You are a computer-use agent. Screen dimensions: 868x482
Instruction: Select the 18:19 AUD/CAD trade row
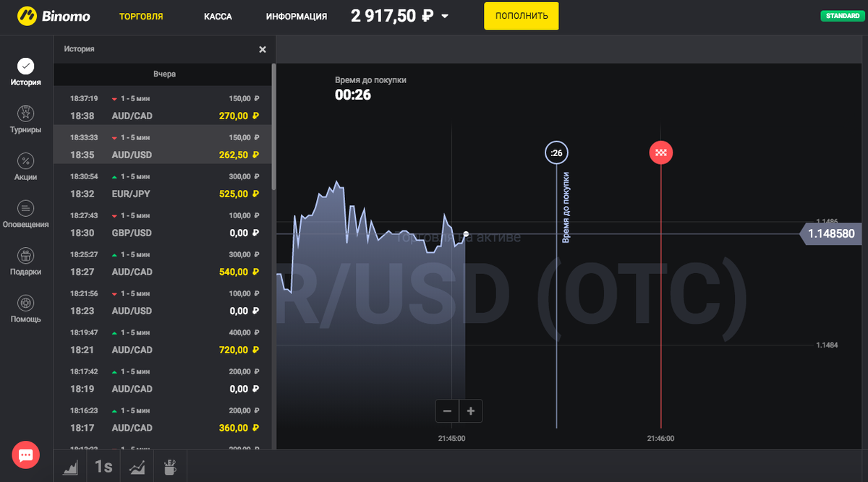tap(163, 380)
